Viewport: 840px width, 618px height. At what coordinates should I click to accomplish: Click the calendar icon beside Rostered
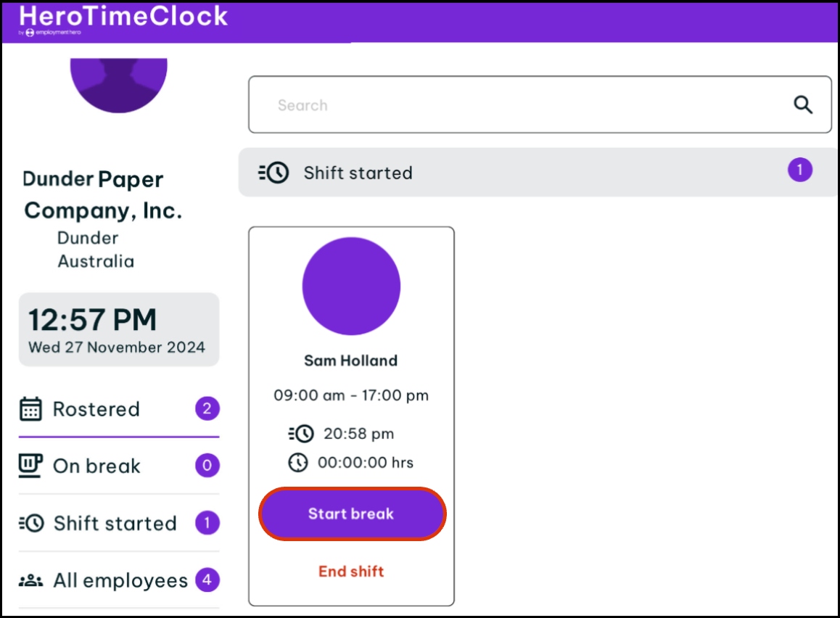point(30,409)
